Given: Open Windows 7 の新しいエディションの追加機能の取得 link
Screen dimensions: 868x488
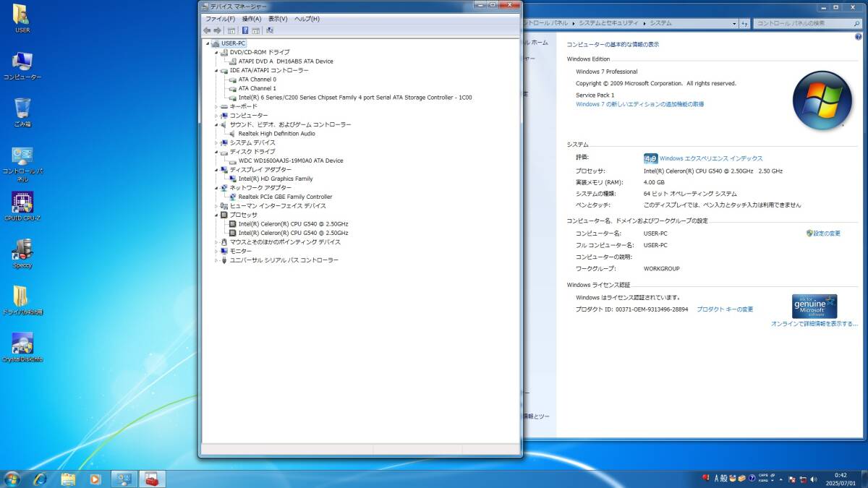Looking at the screenshot, I should [x=639, y=104].
